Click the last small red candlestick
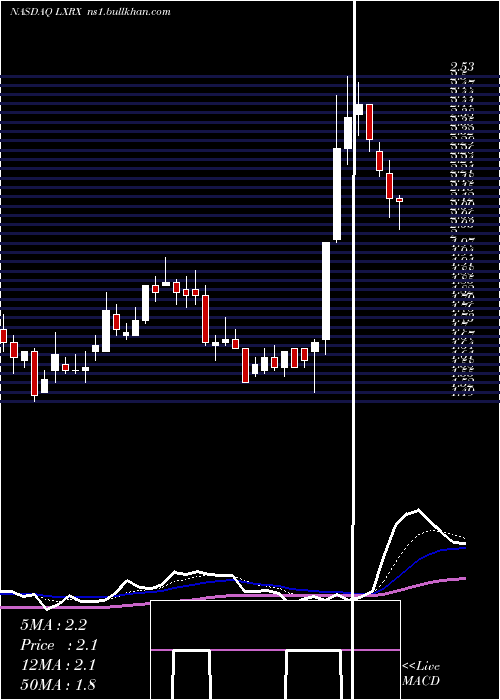This screenshot has width=500, height=700. pos(400,200)
